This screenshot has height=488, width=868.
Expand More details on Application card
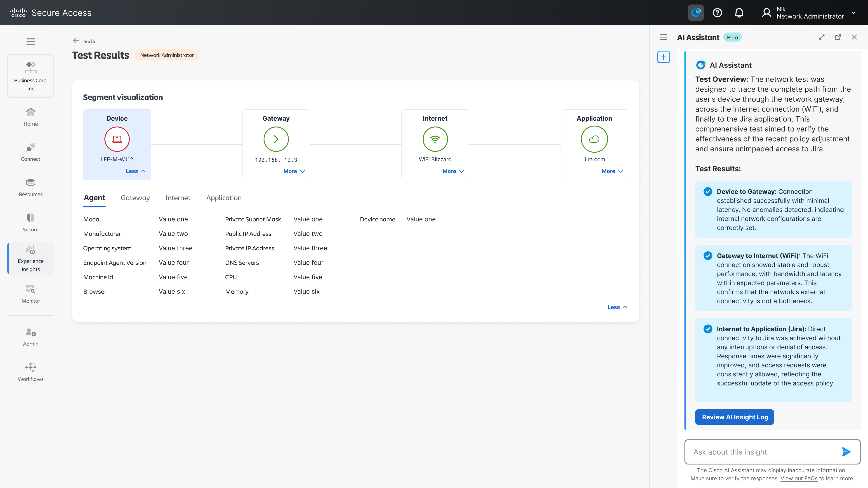(612, 171)
